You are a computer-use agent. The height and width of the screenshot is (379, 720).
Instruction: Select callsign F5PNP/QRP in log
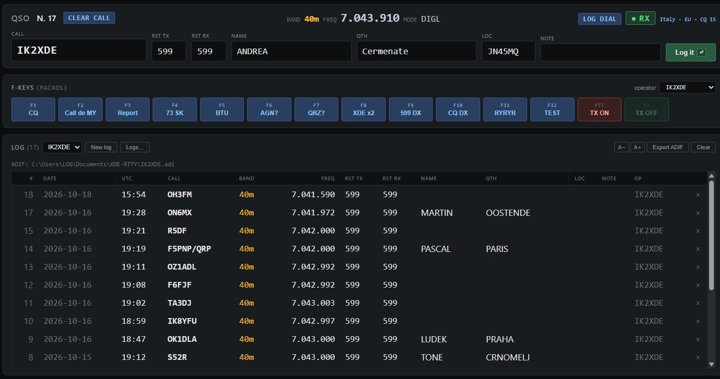(189, 249)
